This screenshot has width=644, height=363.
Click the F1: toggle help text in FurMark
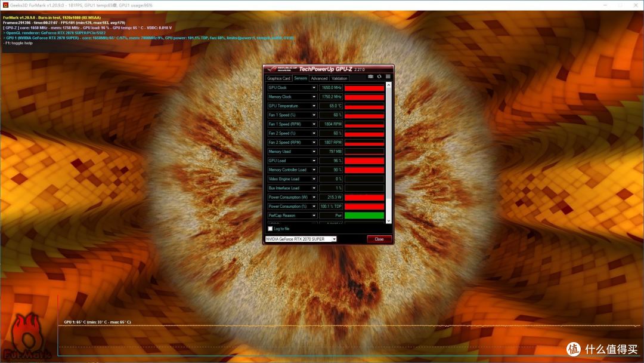point(19,43)
